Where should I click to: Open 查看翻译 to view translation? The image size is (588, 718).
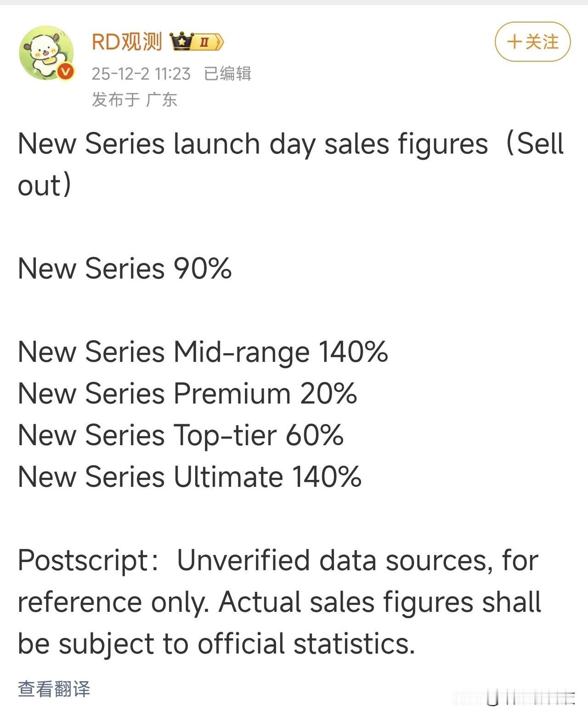click(54, 689)
